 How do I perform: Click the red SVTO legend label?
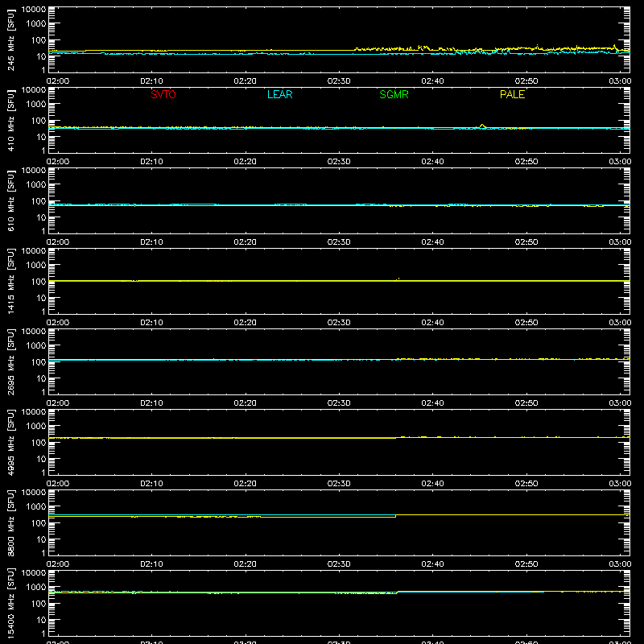[x=163, y=94]
